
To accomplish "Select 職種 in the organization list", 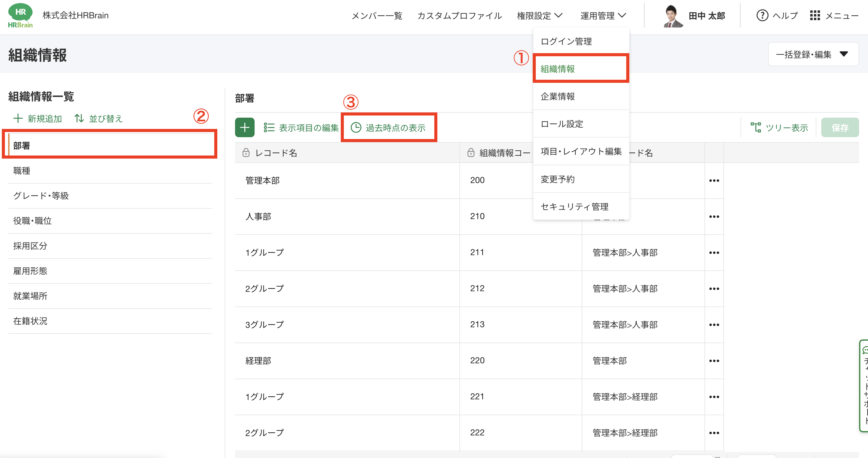I will point(22,171).
